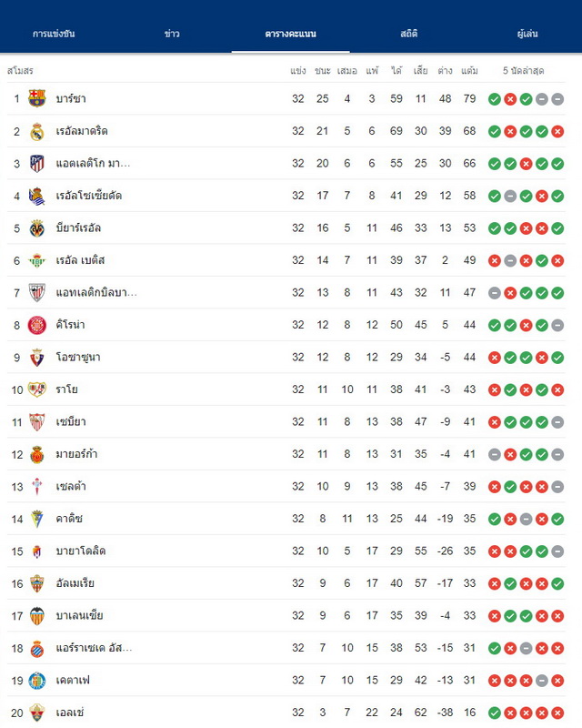Click the Valencia bat crest icon
Viewport: 582px width, 728px height.
(x=36, y=616)
